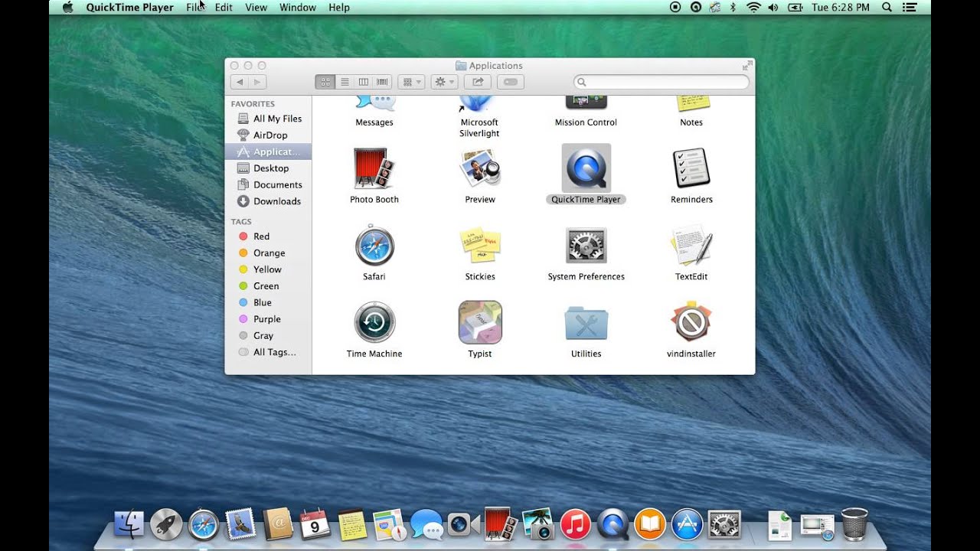Switch Finder to list view
This screenshot has width=980, height=551.
pos(345,82)
